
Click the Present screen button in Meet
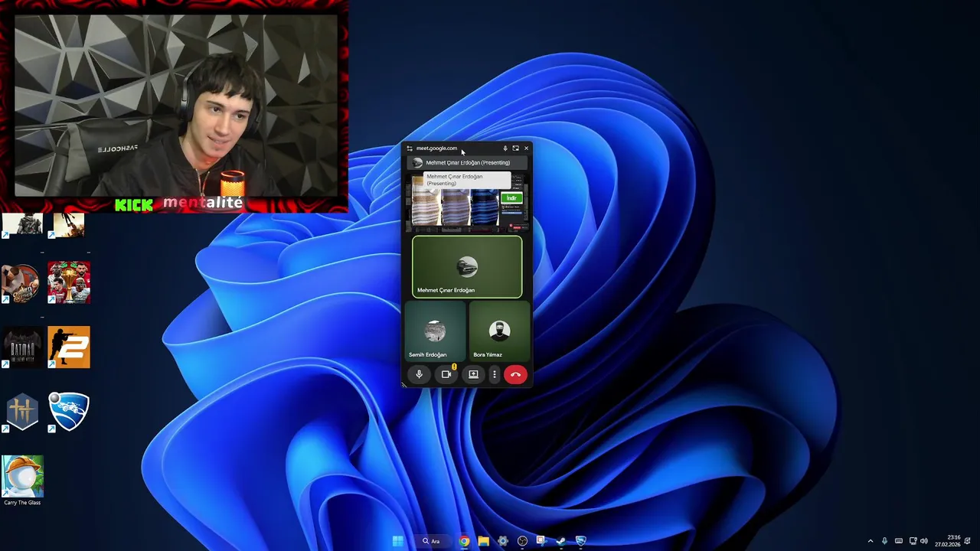tap(473, 374)
